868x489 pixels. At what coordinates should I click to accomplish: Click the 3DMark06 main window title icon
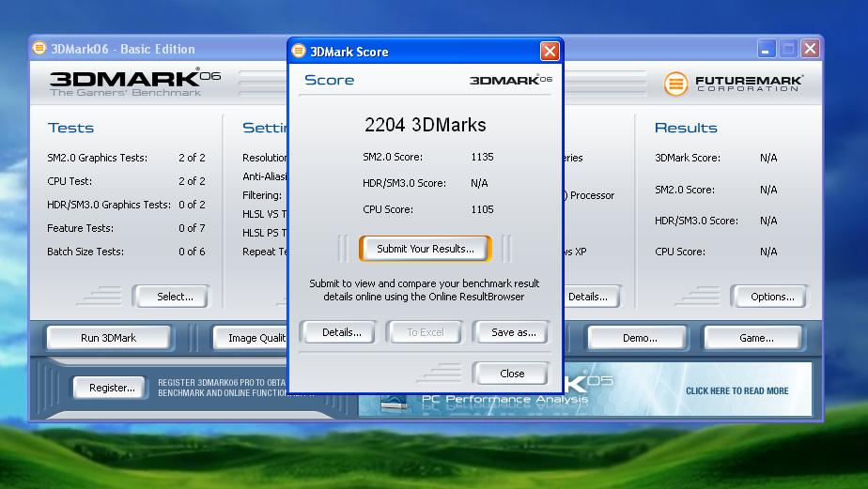click(x=39, y=48)
